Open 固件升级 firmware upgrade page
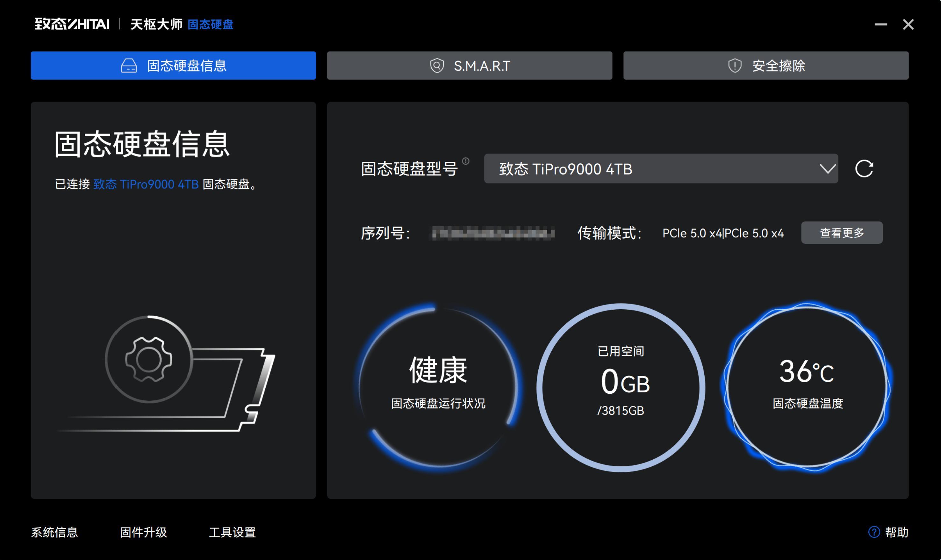 [x=143, y=533]
